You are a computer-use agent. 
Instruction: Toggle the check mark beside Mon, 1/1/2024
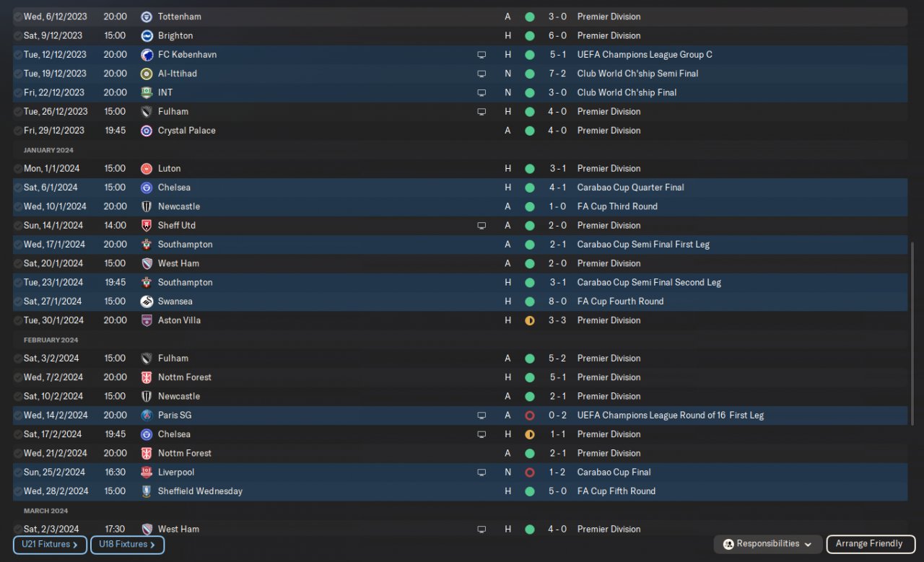click(x=18, y=169)
